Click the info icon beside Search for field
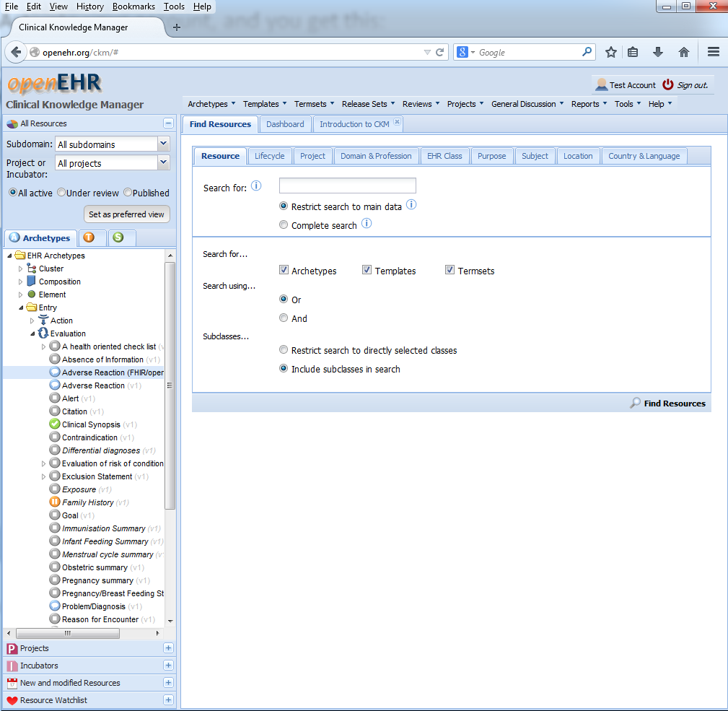 pyautogui.click(x=256, y=186)
